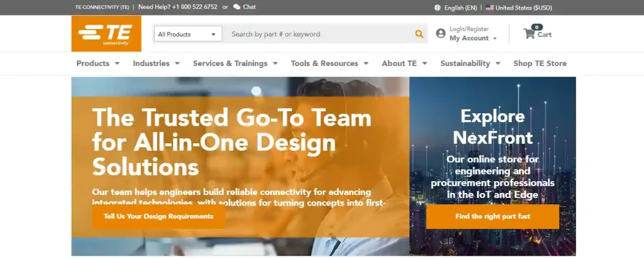Expand the Sustainability menu
This screenshot has width=644, height=259.
click(470, 63)
